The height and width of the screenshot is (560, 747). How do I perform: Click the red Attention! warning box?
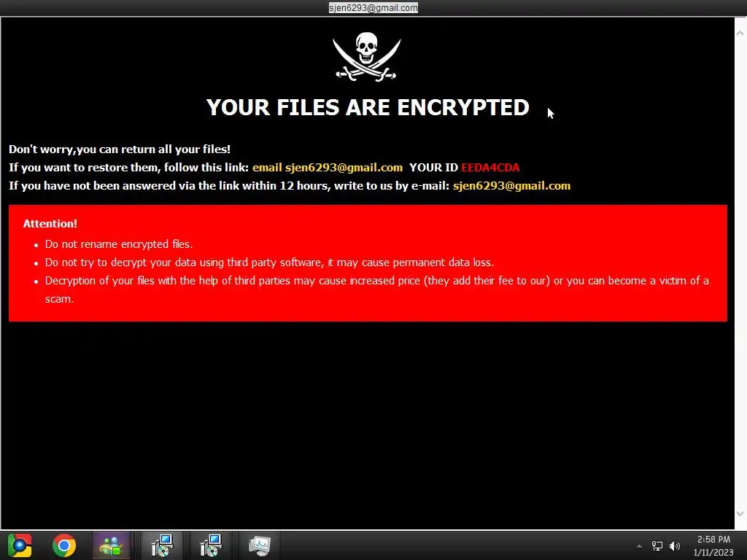point(368,262)
